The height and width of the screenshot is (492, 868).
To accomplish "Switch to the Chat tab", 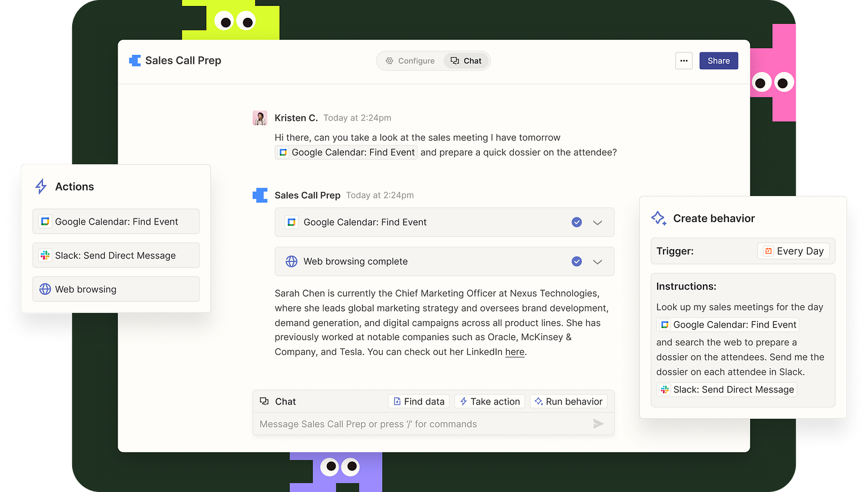I will (x=466, y=61).
